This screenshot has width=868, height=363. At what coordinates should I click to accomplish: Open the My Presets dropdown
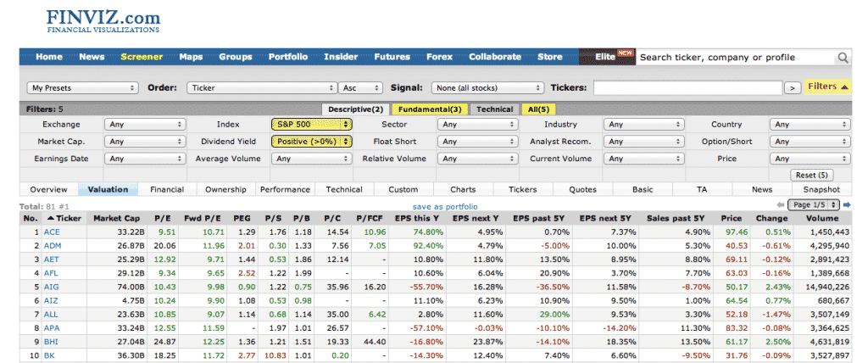[x=82, y=87]
